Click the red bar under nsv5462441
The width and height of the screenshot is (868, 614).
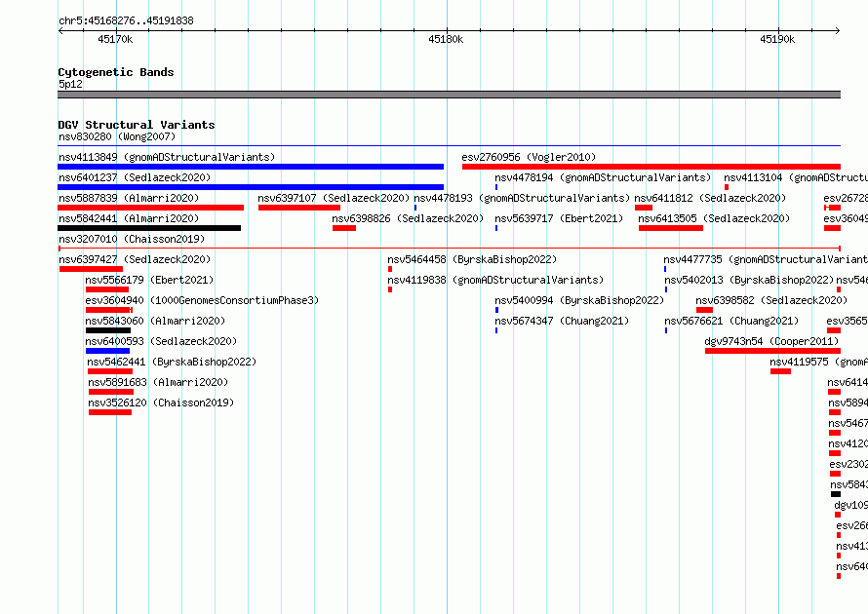coord(109,371)
